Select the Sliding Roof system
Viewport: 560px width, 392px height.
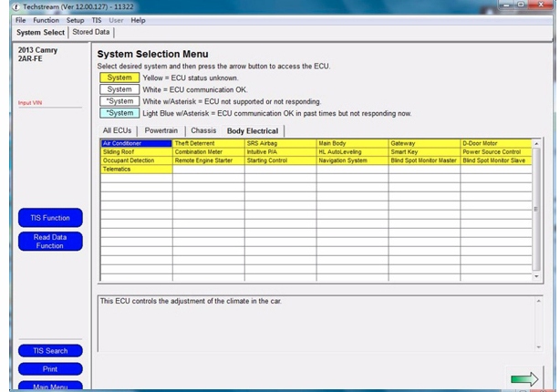(x=137, y=152)
